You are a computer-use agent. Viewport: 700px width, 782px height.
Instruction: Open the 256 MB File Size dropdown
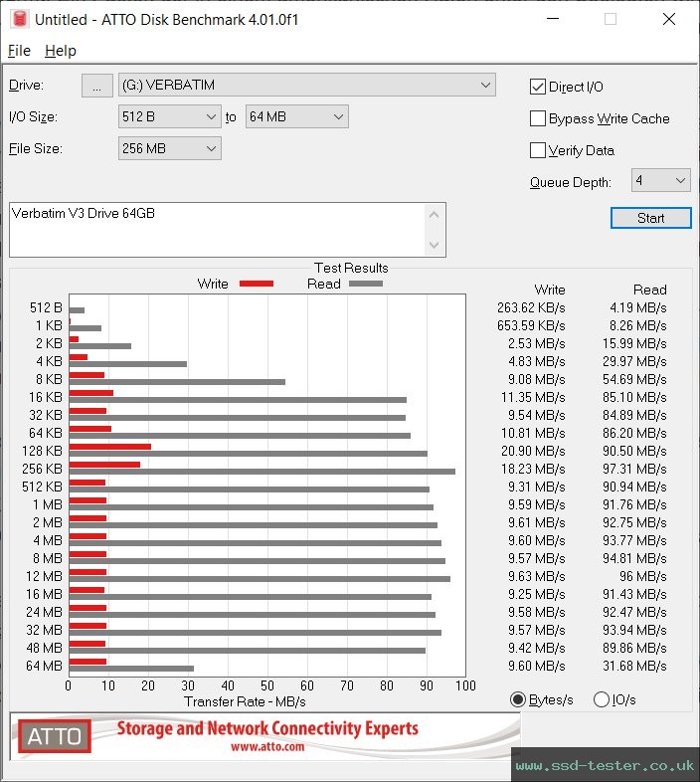pos(169,148)
